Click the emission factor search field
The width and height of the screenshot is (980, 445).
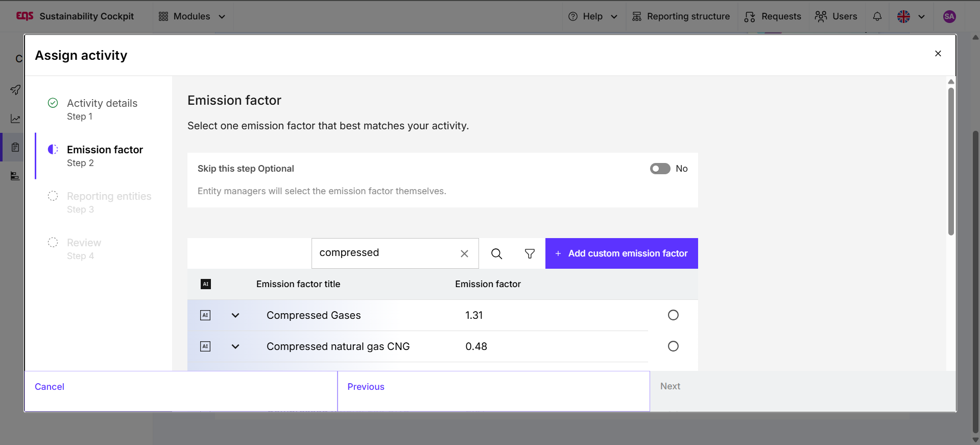386,253
